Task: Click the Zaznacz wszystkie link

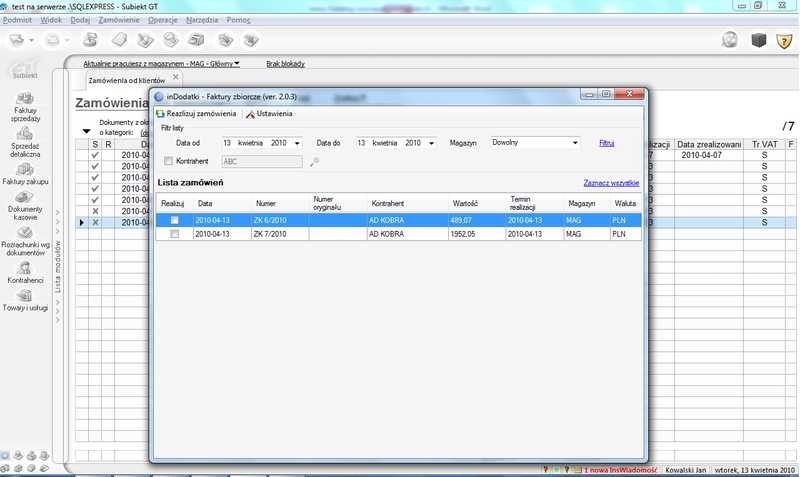Action: pos(611,183)
